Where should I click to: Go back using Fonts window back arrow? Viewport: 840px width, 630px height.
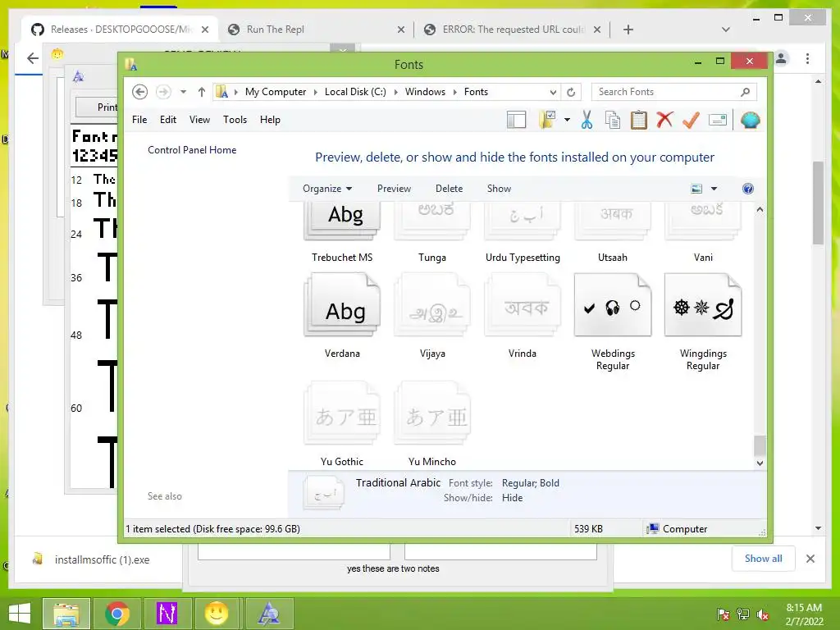coord(139,92)
